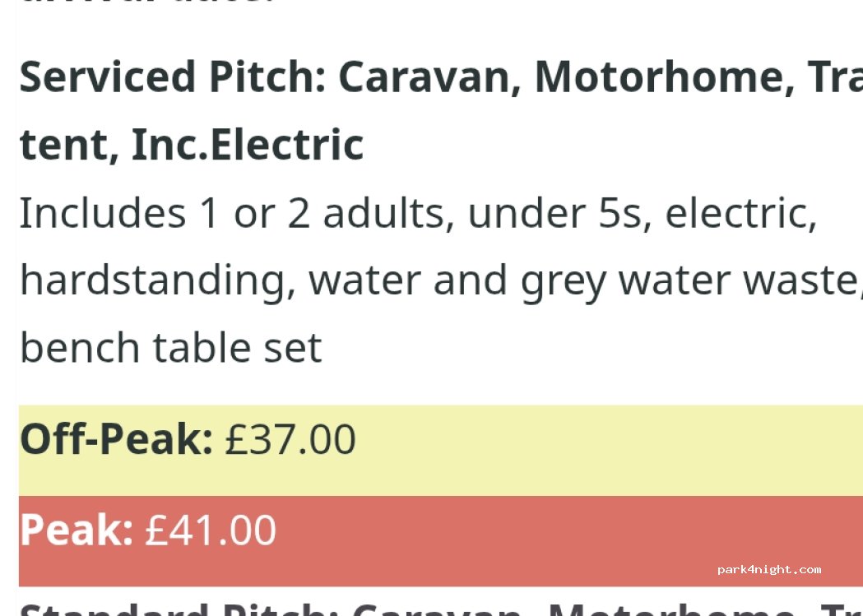Click "electric," at the end of Includes line
The image size is (863, 616).
[740, 213]
